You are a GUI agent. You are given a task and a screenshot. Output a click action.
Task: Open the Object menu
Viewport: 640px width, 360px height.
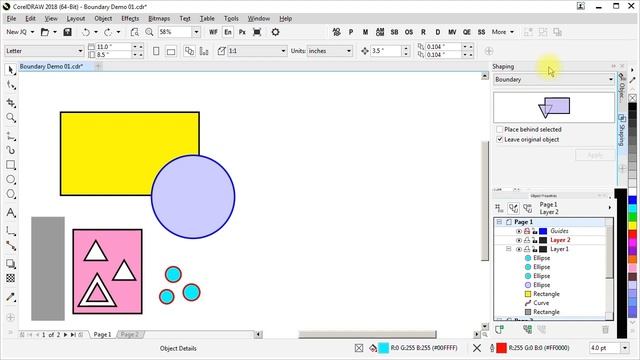point(103,18)
